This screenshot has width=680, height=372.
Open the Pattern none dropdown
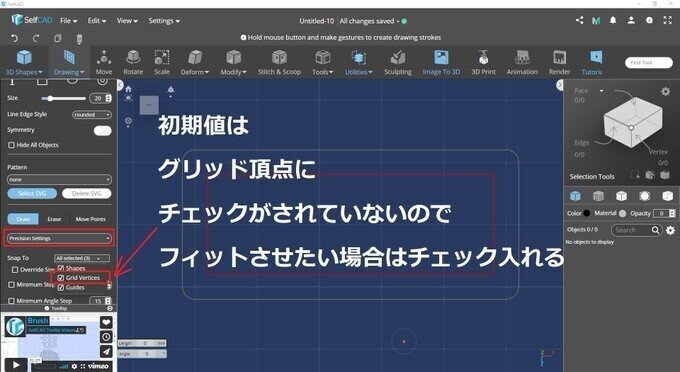click(59, 179)
